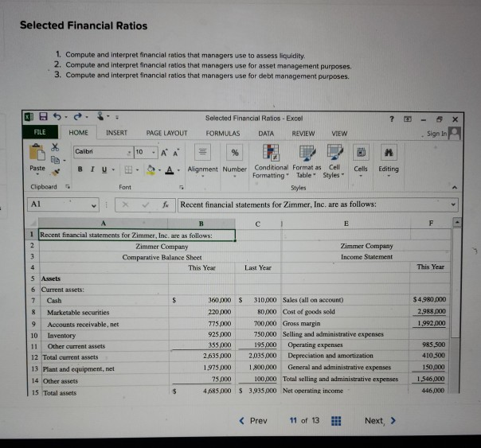Image resolution: width=481 pixels, height=448 pixels.
Task: Select column B header
Action: [x=201, y=224]
